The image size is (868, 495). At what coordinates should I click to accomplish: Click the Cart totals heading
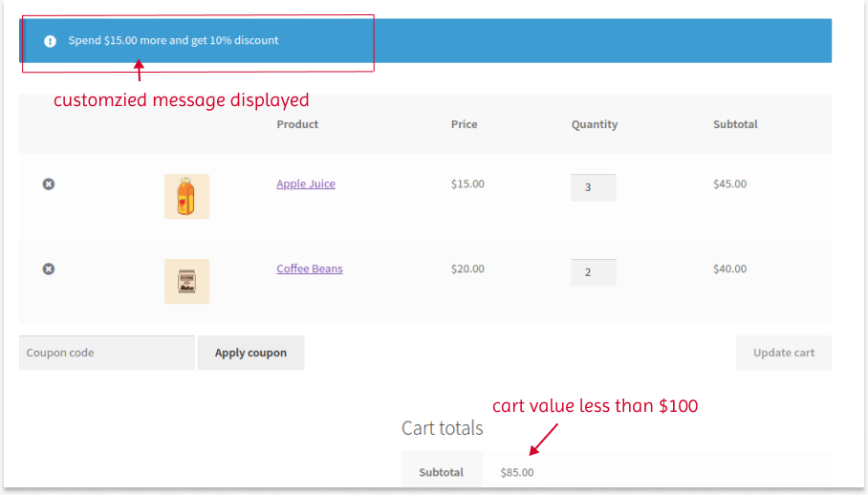442,428
